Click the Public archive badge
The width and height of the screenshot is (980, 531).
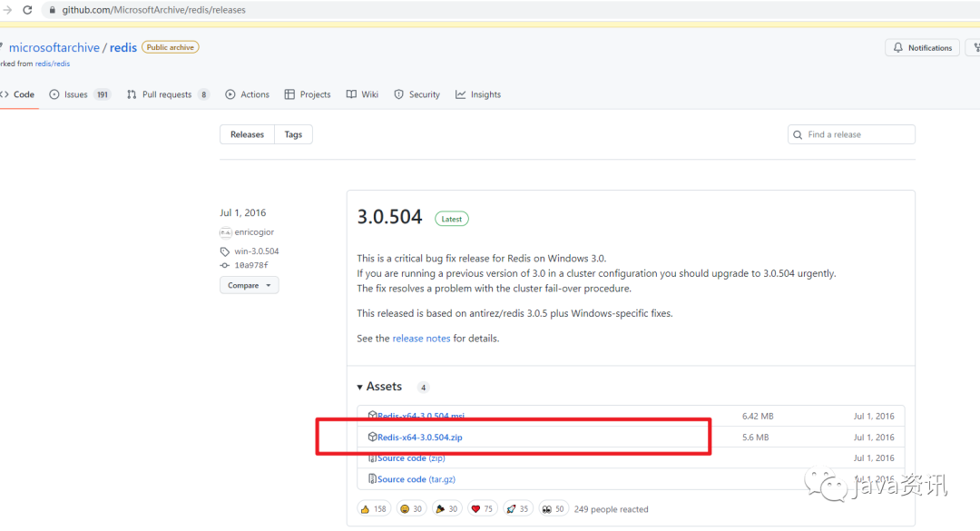click(x=170, y=47)
